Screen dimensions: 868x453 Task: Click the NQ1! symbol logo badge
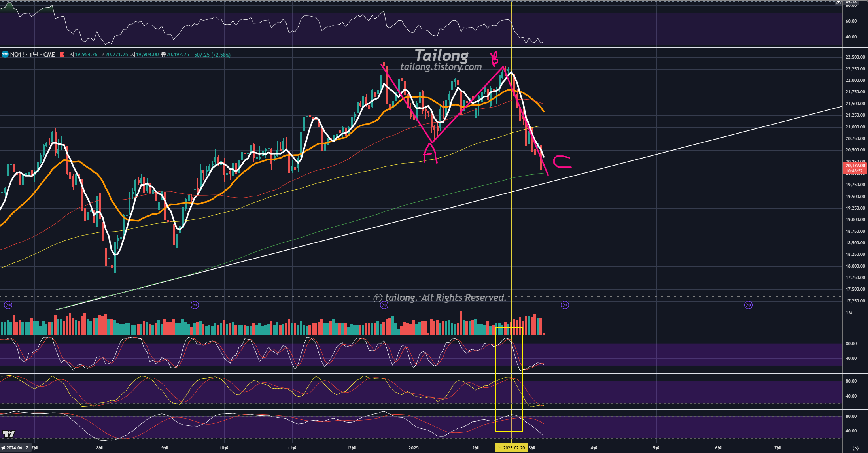[x=5, y=55]
